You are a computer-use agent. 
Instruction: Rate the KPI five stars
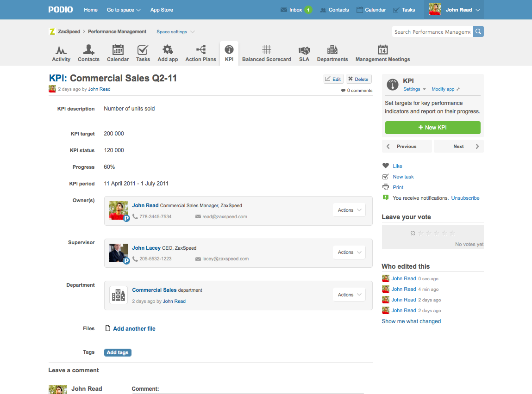(452, 234)
